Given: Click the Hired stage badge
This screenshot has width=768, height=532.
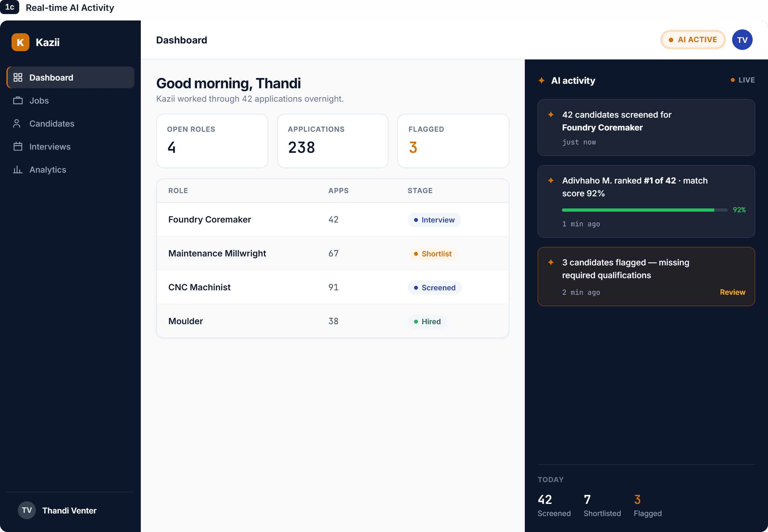Looking at the screenshot, I should (427, 321).
